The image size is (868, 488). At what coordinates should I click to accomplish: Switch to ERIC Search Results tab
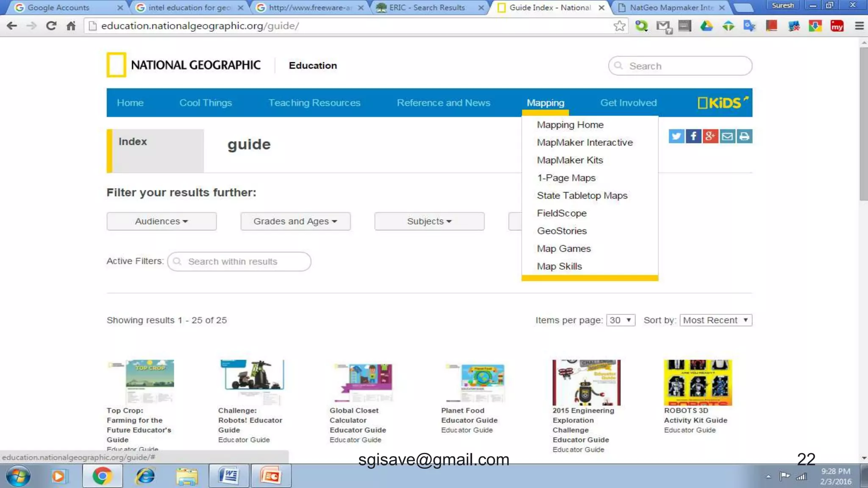point(426,8)
